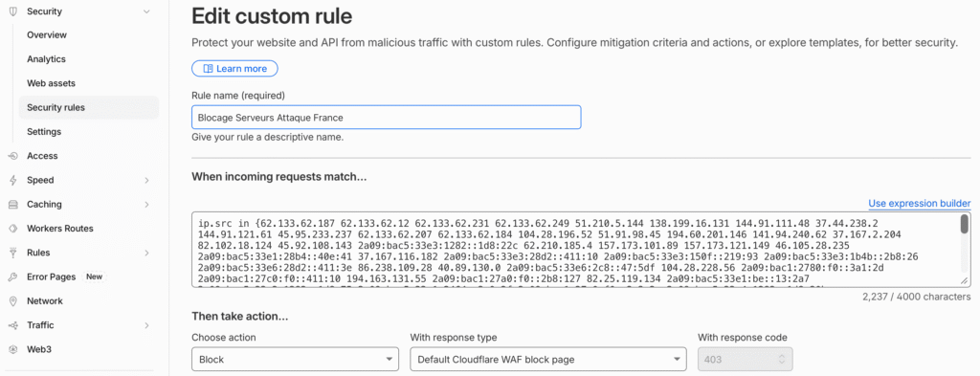Open Network in sidebar

pos(45,301)
